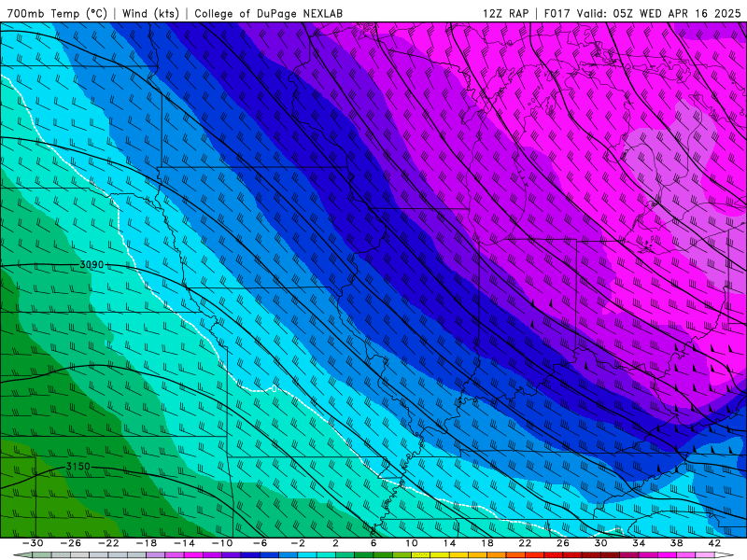Click the '-2' colorbar scale label

(298, 543)
